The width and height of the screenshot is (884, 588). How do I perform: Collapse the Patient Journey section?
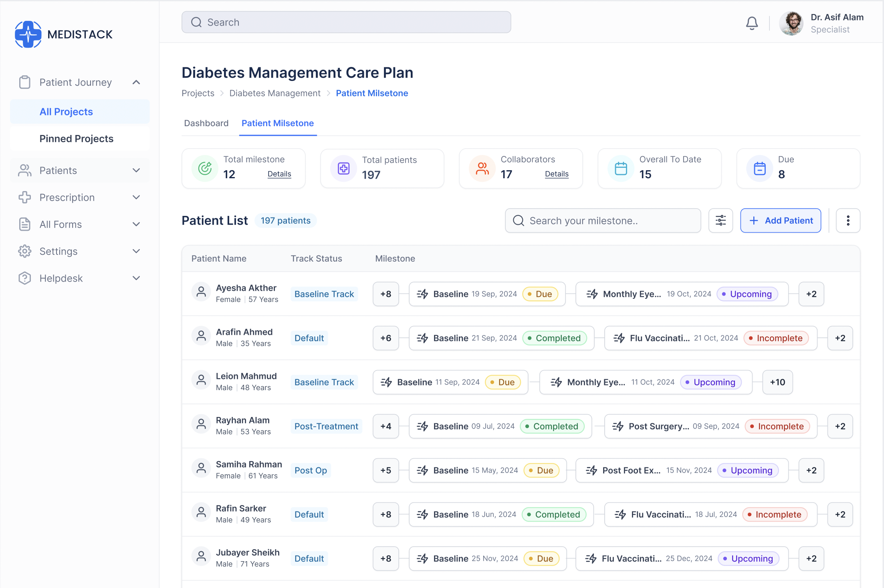pos(136,82)
